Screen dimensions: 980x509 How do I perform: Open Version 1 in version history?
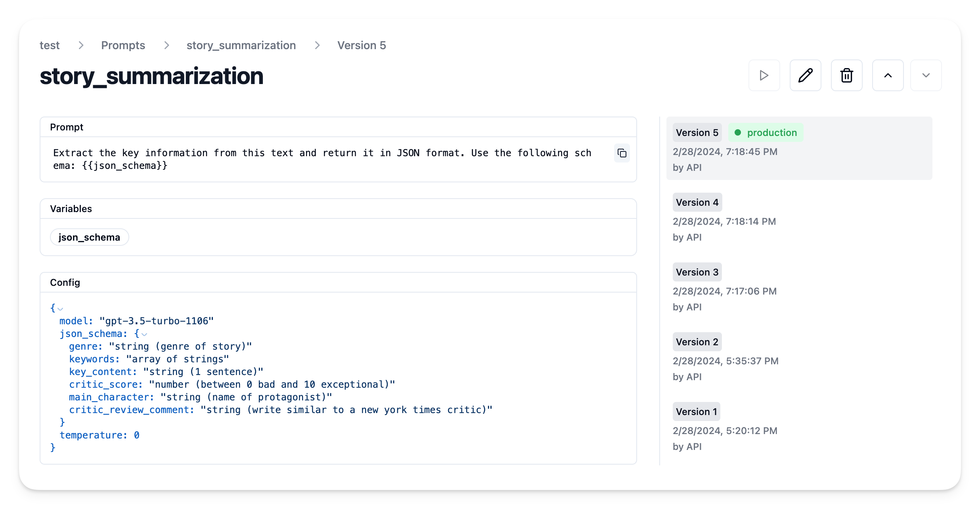tap(696, 411)
